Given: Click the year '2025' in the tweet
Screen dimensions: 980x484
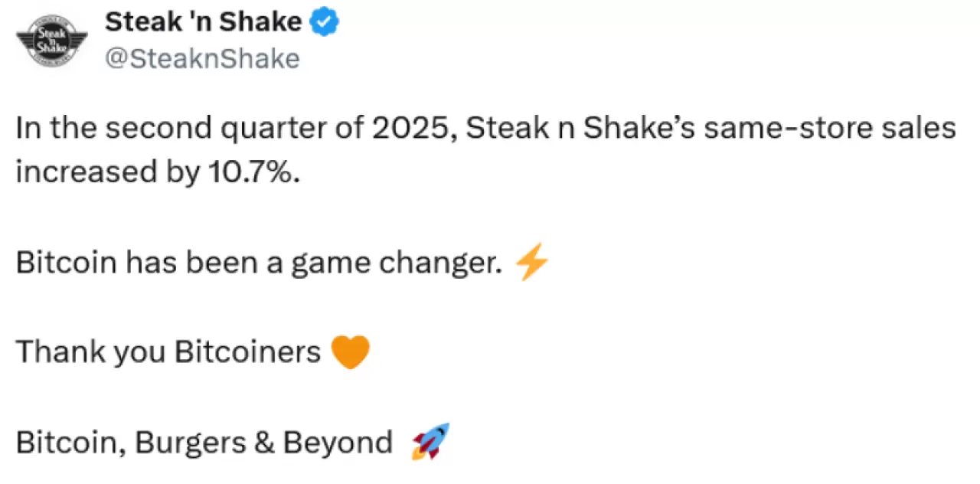Looking at the screenshot, I should 416,128.
